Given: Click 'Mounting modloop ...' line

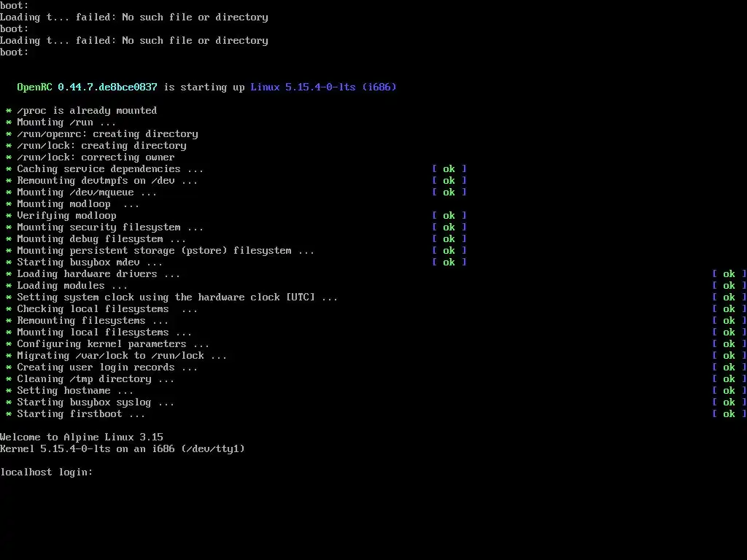Looking at the screenshot, I should (78, 204).
